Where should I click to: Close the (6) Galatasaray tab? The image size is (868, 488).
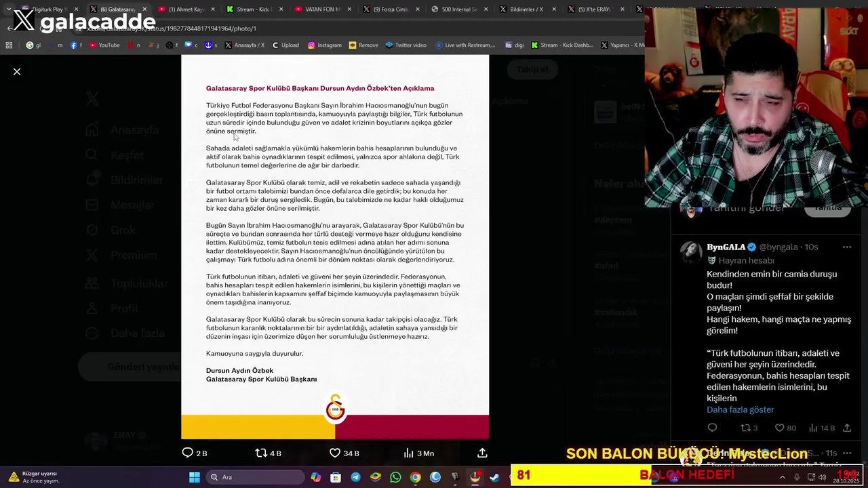[x=144, y=9]
